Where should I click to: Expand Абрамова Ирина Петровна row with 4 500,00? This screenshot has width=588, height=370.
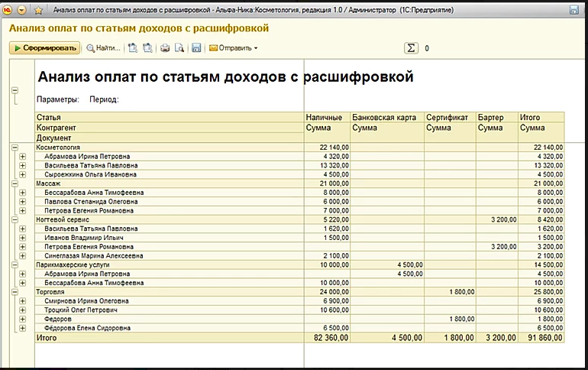tap(22, 274)
